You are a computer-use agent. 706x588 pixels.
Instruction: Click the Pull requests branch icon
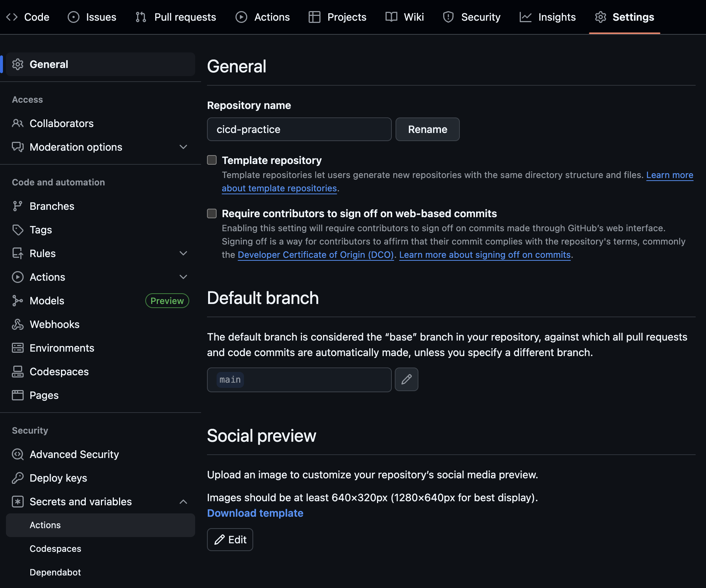(x=141, y=17)
